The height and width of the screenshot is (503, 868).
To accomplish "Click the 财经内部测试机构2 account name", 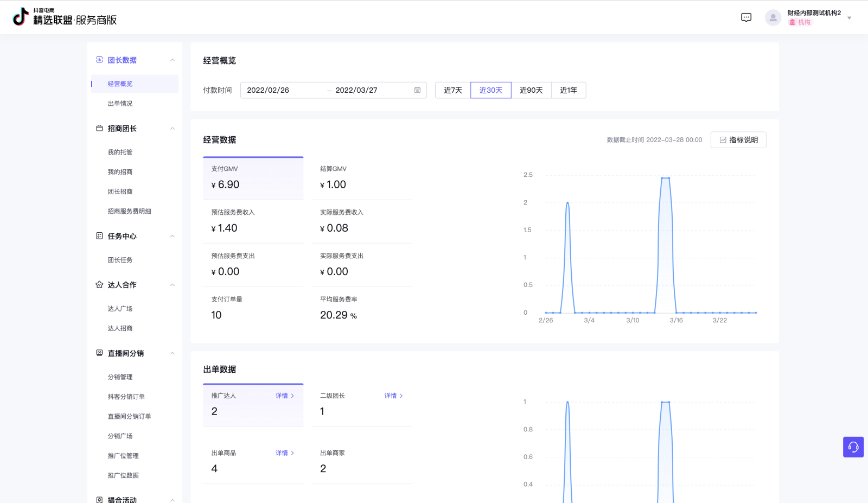I will tap(814, 13).
